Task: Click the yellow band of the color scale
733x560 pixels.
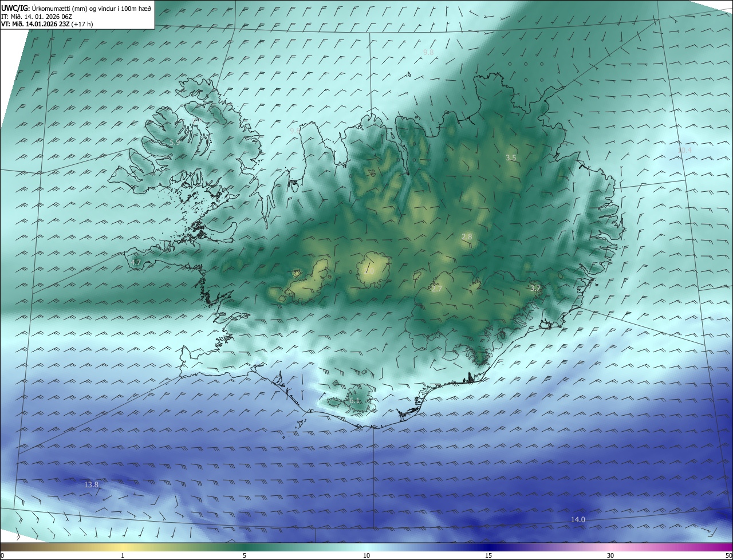Action: (x=123, y=547)
